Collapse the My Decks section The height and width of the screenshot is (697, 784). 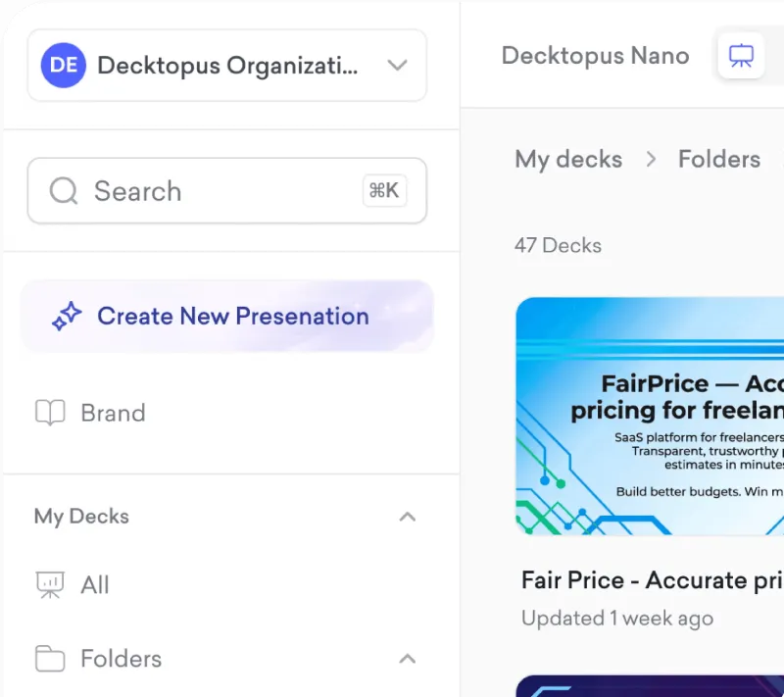[408, 517]
